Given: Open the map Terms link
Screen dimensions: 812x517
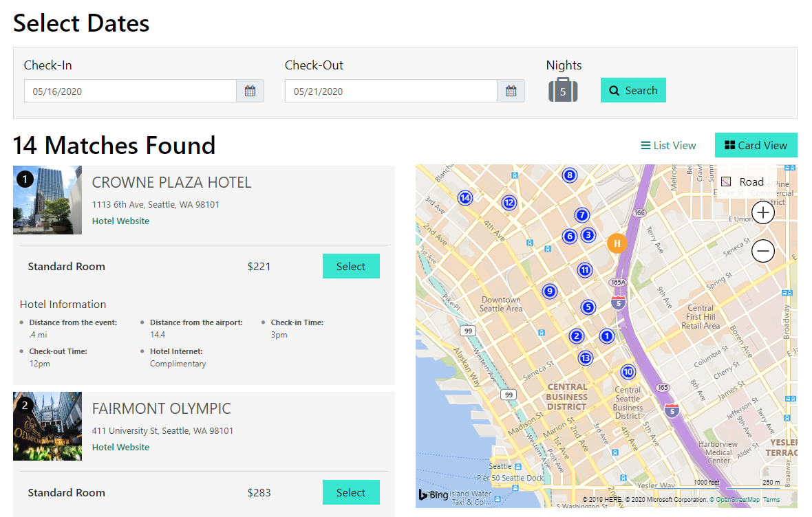Looking at the screenshot, I should tap(771, 500).
